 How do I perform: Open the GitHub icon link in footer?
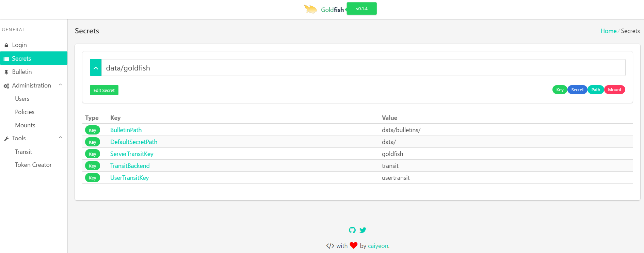(x=352, y=230)
